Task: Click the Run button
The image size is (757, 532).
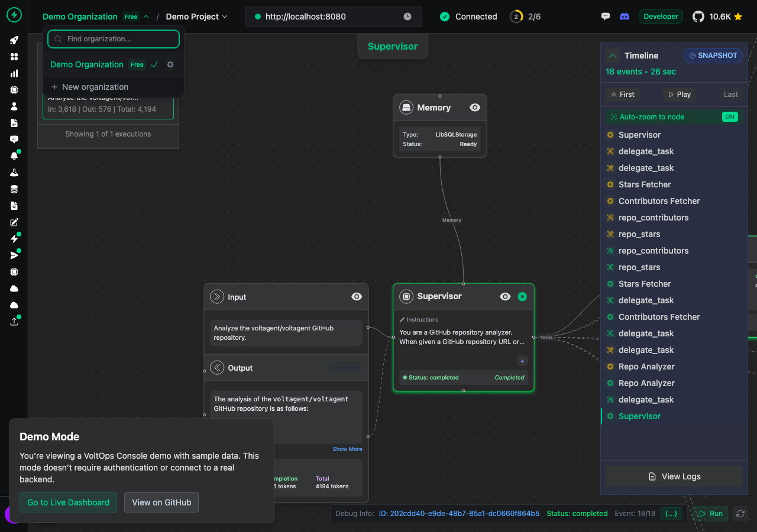Action: pyautogui.click(x=710, y=514)
